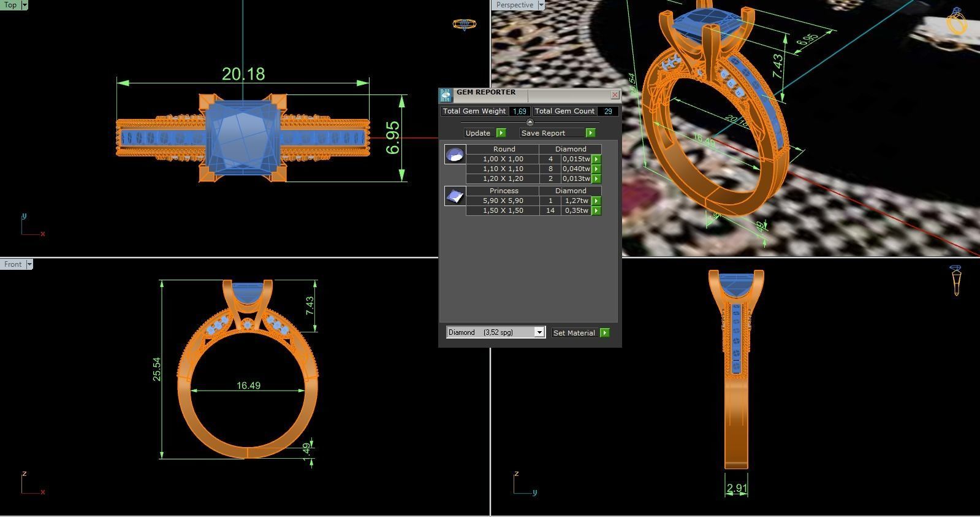Select the 7.43 dimension in Front view
980x517 pixels.
coord(310,305)
